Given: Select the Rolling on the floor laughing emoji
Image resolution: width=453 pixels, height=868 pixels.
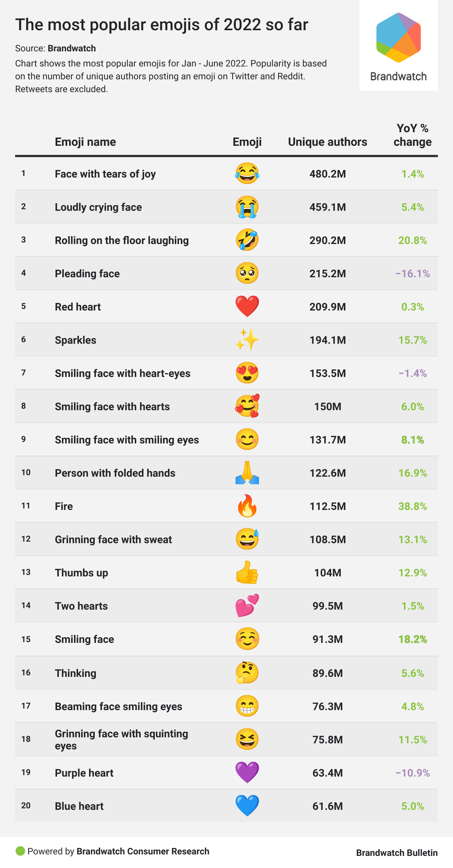Looking at the screenshot, I should 247,240.
